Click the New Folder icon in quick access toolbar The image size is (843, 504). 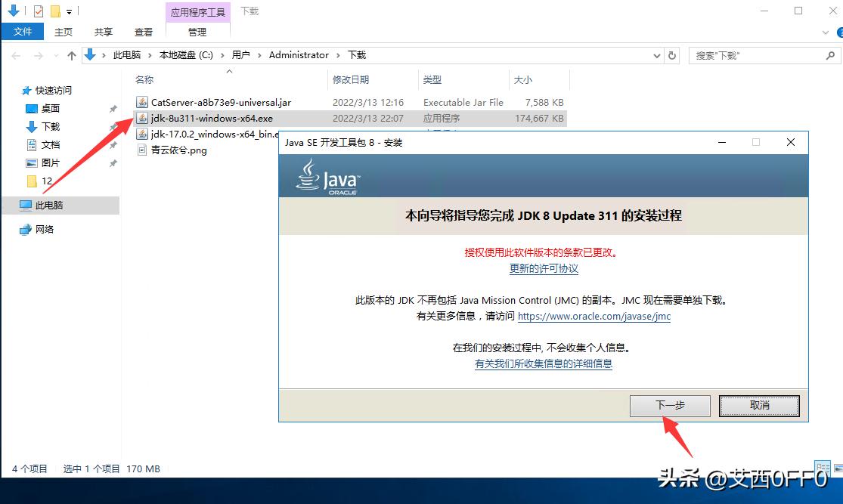click(x=54, y=11)
